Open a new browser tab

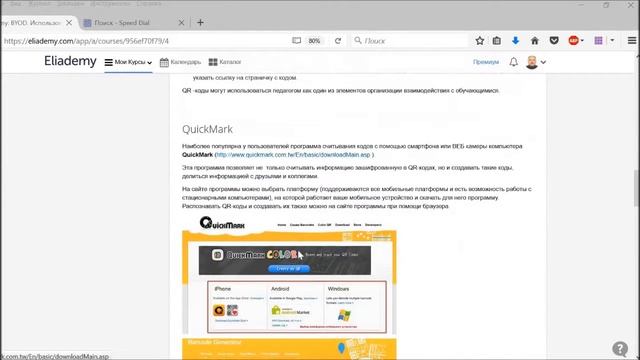click(200, 22)
